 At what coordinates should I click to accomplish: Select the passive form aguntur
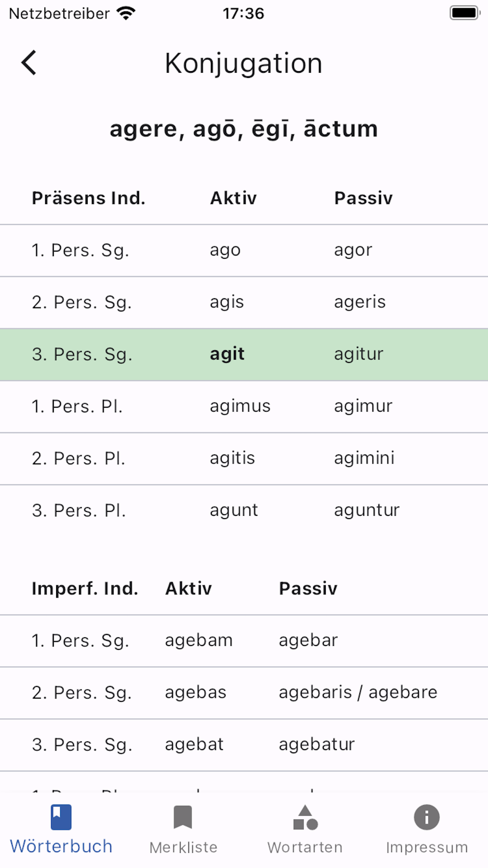coord(367,510)
